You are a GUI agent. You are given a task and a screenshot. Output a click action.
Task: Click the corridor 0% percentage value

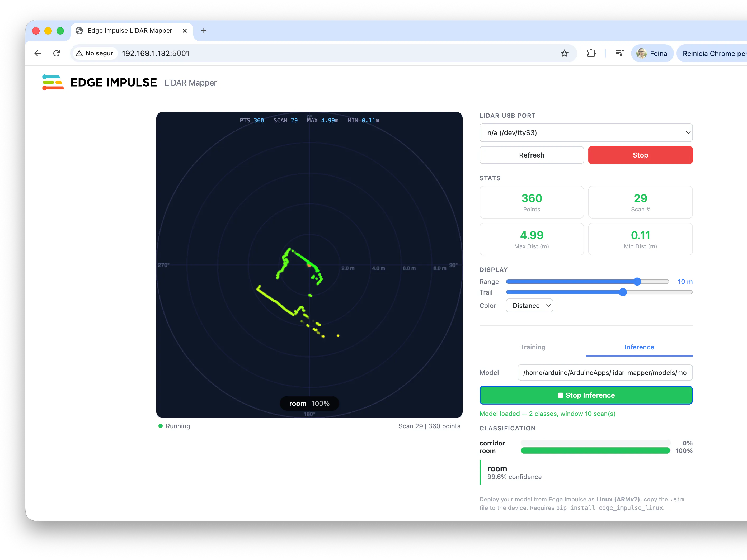[x=688, y=443]
